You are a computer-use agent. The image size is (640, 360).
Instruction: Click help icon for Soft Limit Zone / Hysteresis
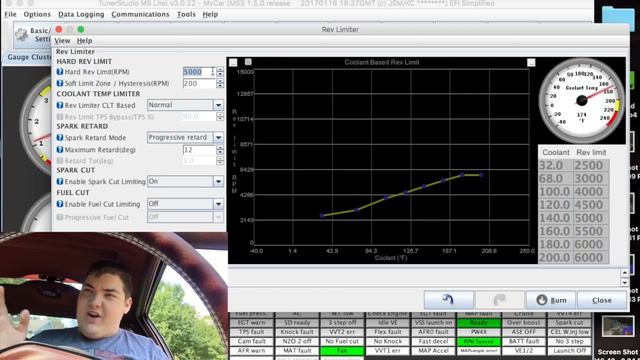[60, 83]
